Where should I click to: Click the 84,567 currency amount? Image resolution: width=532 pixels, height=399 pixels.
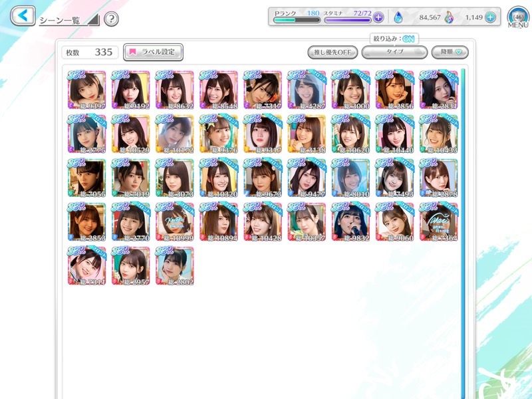430,17
